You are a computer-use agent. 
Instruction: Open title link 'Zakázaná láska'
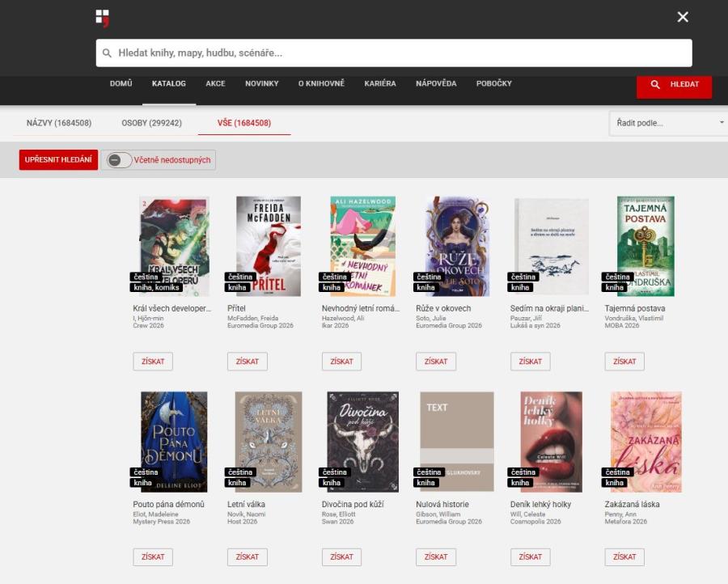pos(632,504)
